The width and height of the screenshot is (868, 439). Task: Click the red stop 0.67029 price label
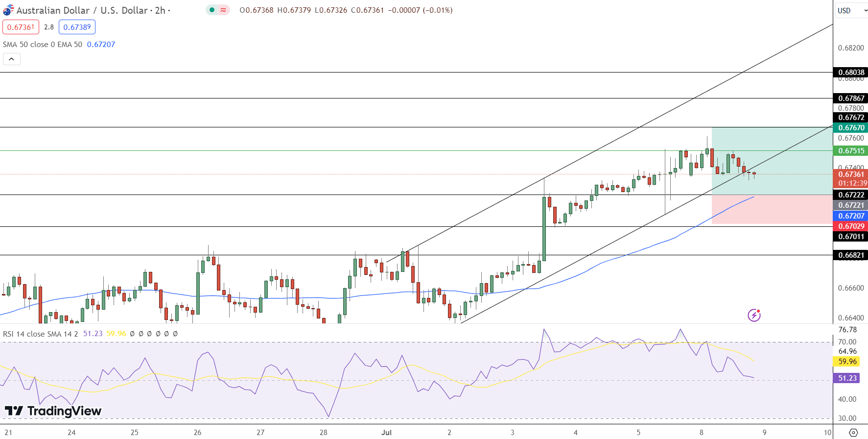pyautogui.click(x=851, y=226)
